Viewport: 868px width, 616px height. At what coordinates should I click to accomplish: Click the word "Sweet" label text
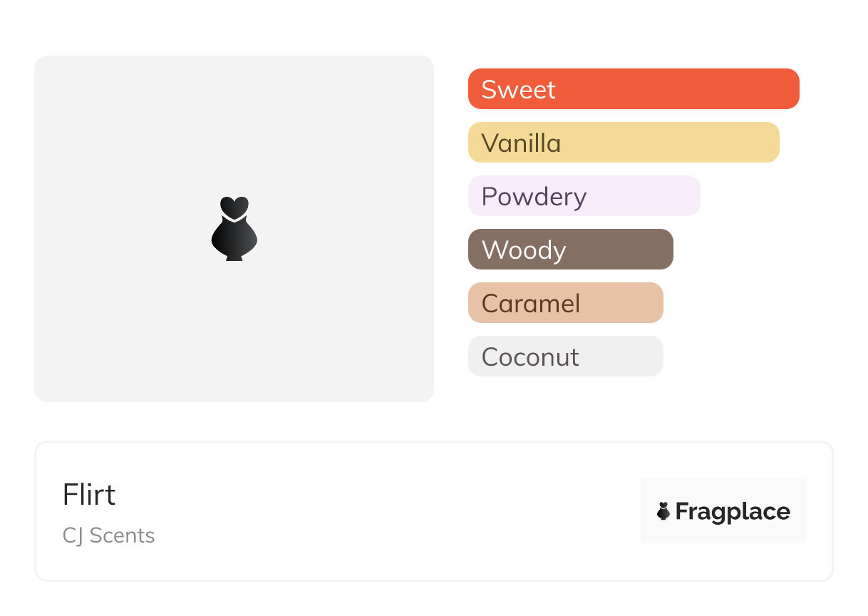click(x=518, y=90)
